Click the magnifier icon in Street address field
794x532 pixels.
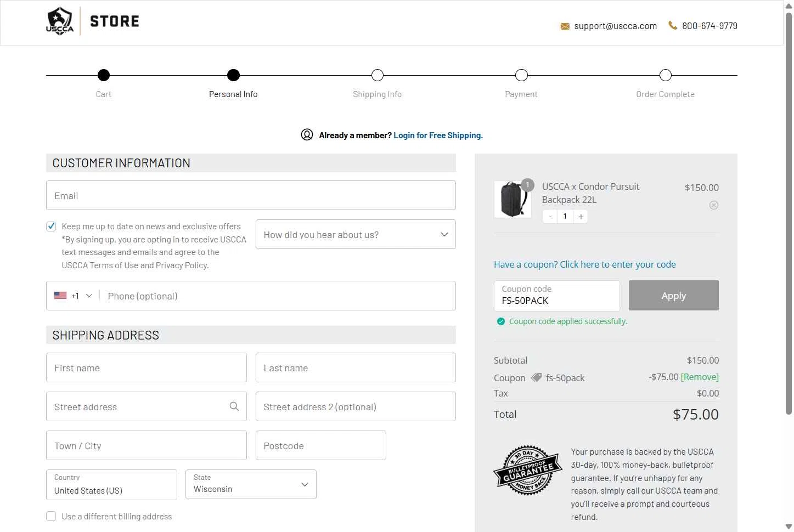tap(234, 406)
